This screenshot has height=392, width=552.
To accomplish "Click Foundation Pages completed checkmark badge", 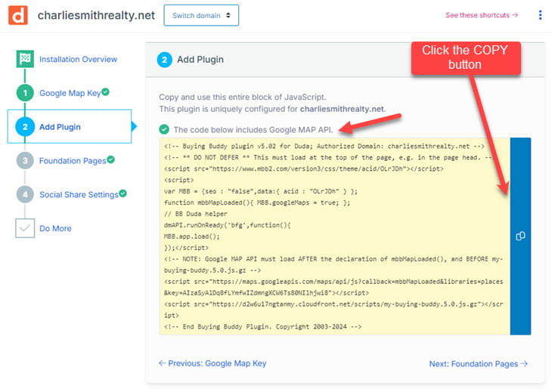I will click(111, 159).
